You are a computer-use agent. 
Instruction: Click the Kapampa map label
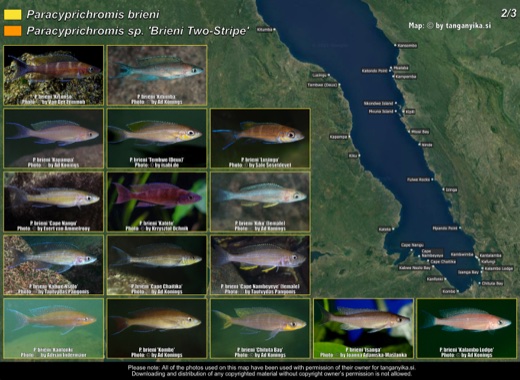point(338,137)
